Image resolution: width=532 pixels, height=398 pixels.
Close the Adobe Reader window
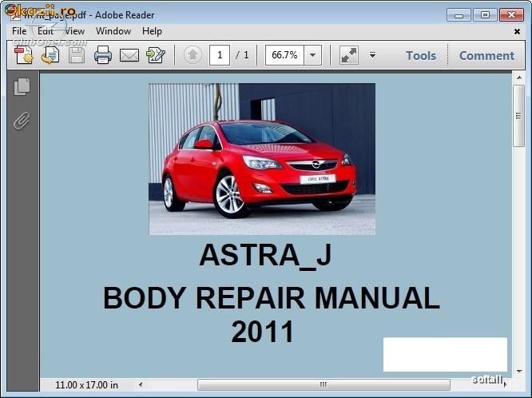[511, 15]
